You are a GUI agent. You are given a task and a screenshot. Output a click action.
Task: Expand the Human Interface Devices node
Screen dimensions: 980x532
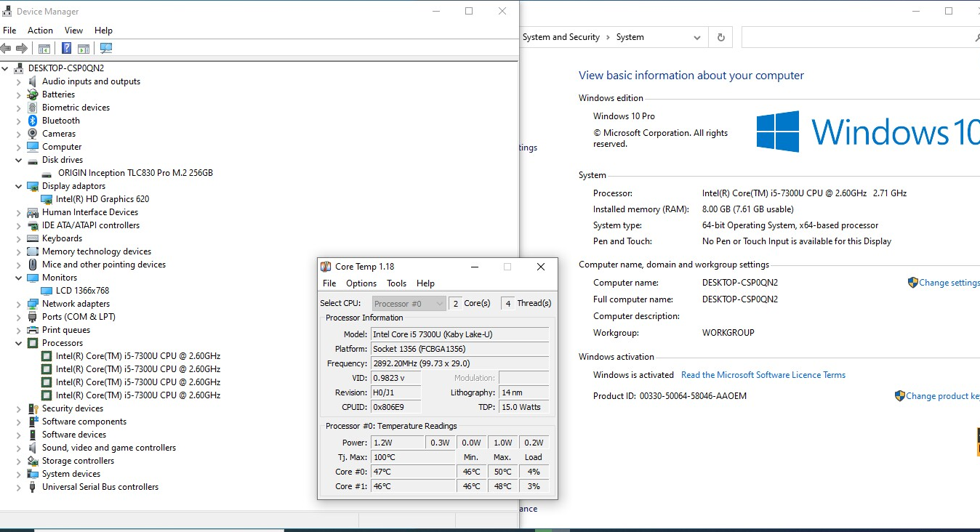[x=19, y=212]
